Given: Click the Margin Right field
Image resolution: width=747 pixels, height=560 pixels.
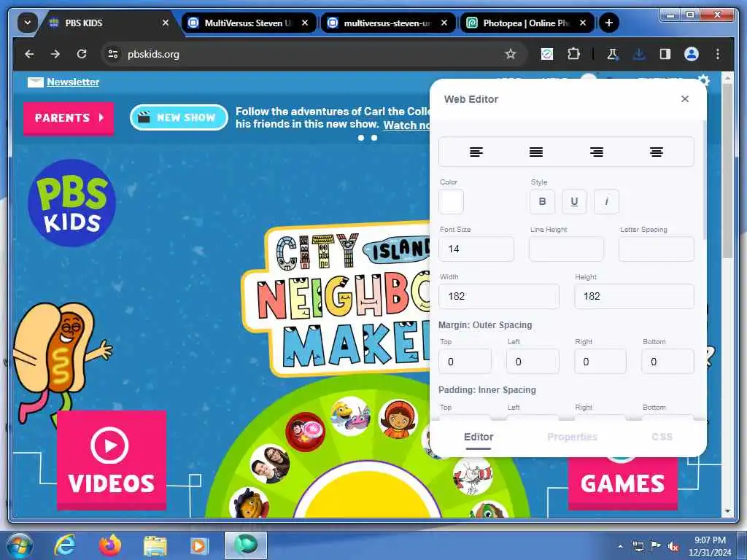Looking at the screenshot, I should (x=600, y=362).
